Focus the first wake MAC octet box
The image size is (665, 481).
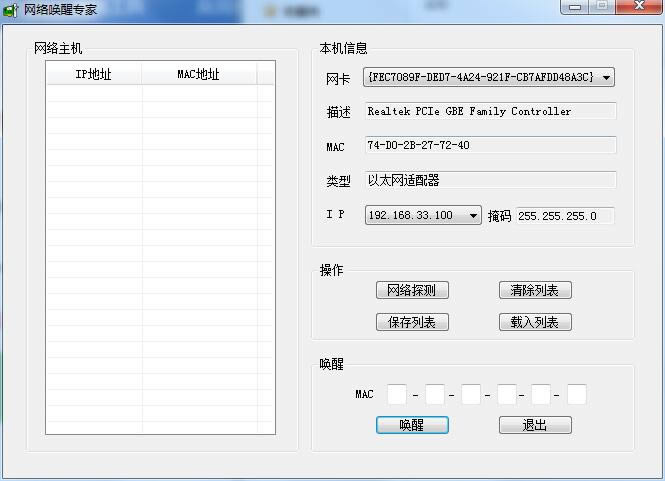point(397,395)
